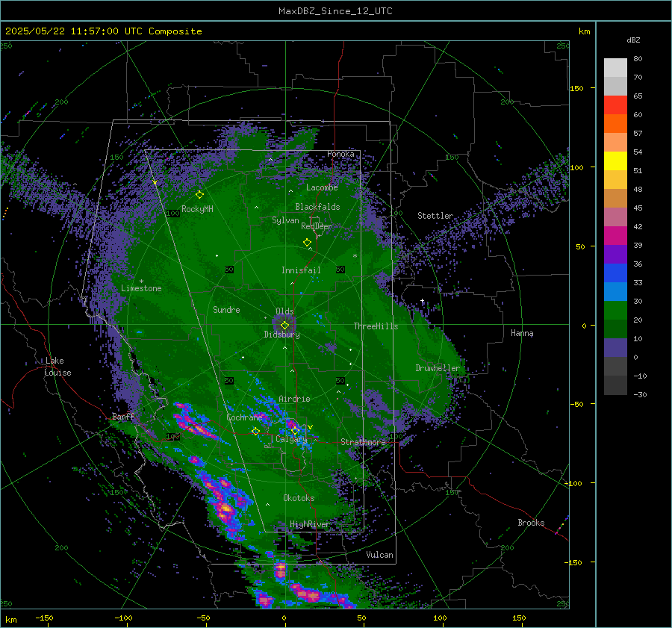The image size is (672, 628).
Task: Select the -150 tick on the bottom axis
Action: click(44, 618)
